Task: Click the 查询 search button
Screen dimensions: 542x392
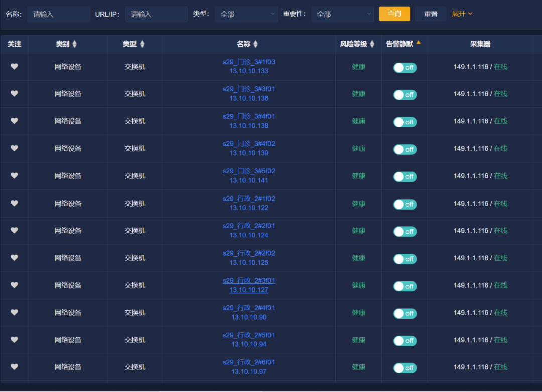Action: pos(394,14)
